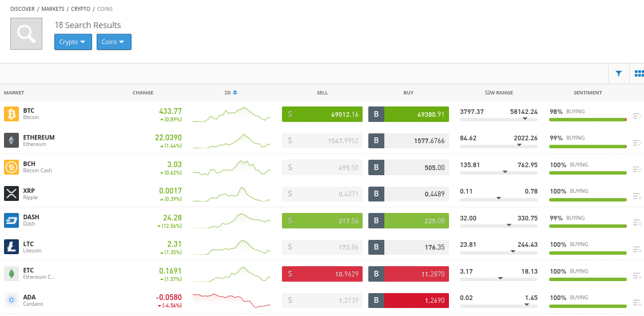Open the filter funnel icon
Viewport: 644px width, 316px height.
pos(618,73)
